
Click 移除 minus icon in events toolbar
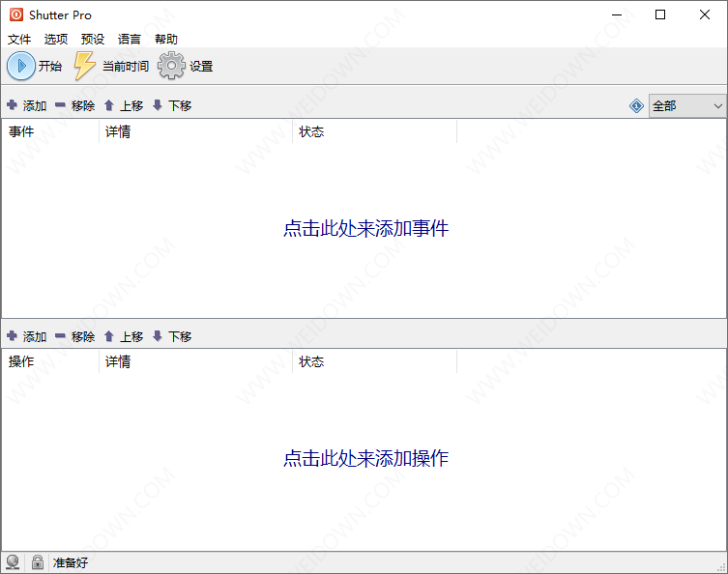point(60,105)
